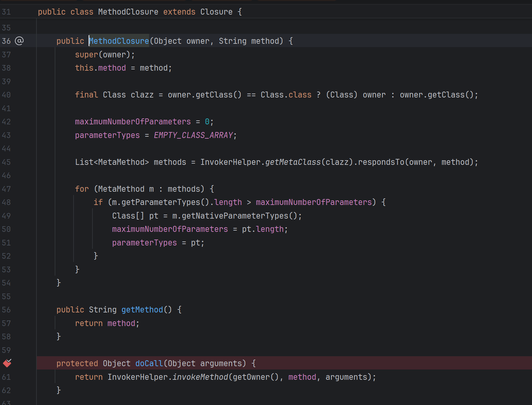Set a breakpoint at line 61 gutter
This screenshot has width=532, height=405.
[6, 377]
